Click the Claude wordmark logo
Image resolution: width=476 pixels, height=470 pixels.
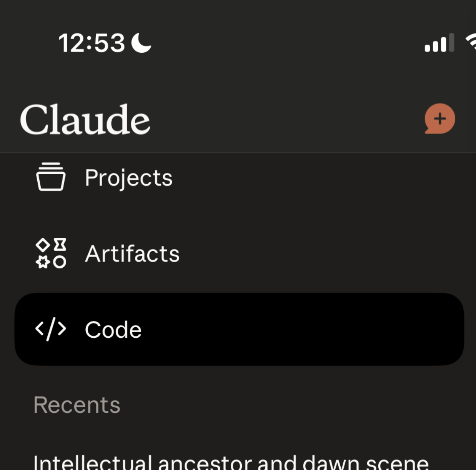(85, 120)
